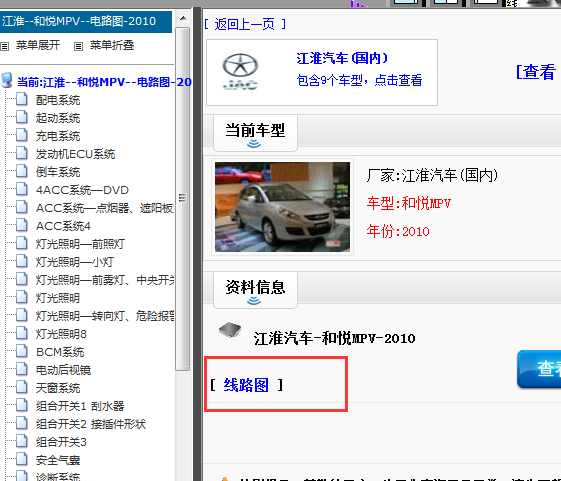
Task: Click the document icon next to 发动机ECU系统
Action: point(21,153)
